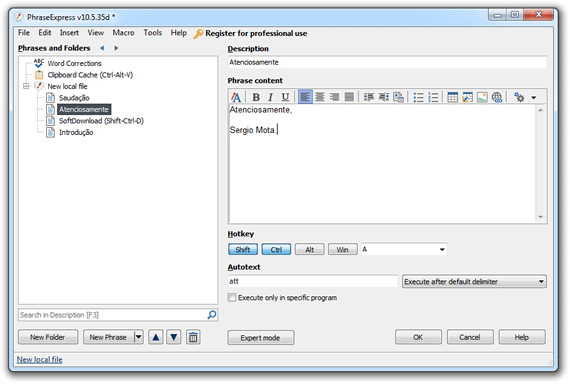This screenshot has height=384, width=570.
Task: Click the Cancel button
Action: (x=470, y=337)
